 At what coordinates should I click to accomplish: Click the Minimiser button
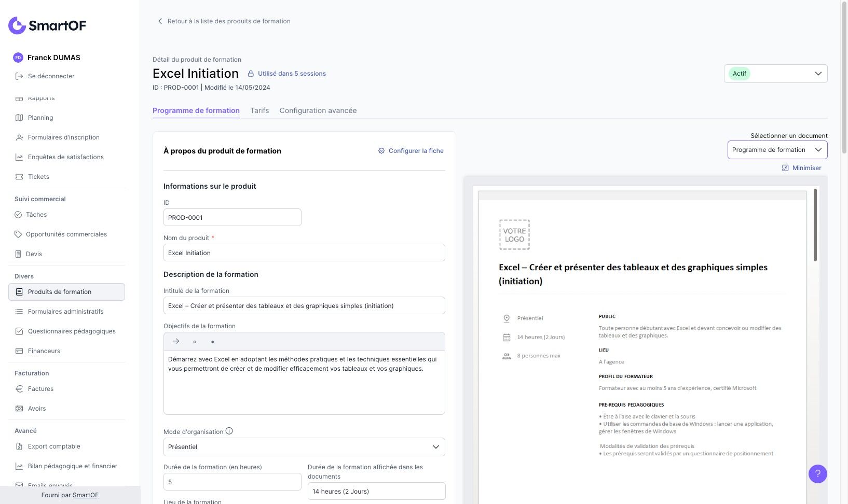point(802,168)
